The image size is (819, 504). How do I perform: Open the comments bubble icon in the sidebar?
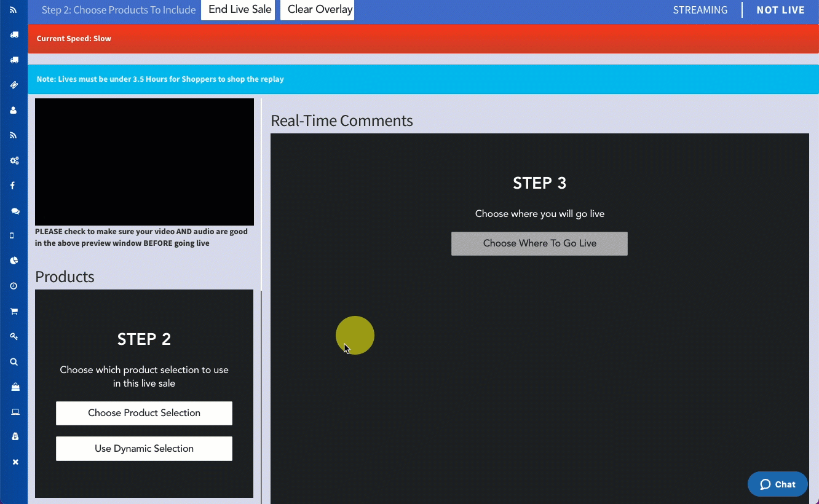[x=15, y=211]
